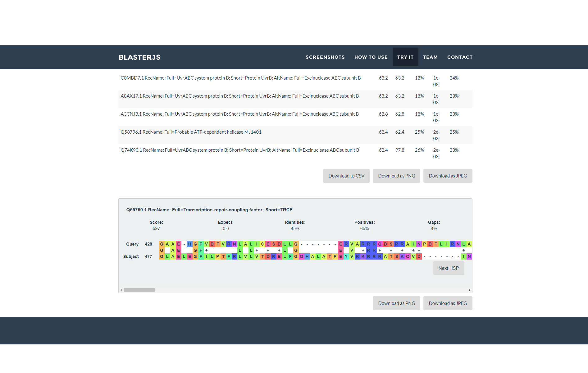Image resolution: width=588 pixels, height=373 pixels.
Task: Click the BLASTERJS logo in navbar
Action: coord(139,57)
